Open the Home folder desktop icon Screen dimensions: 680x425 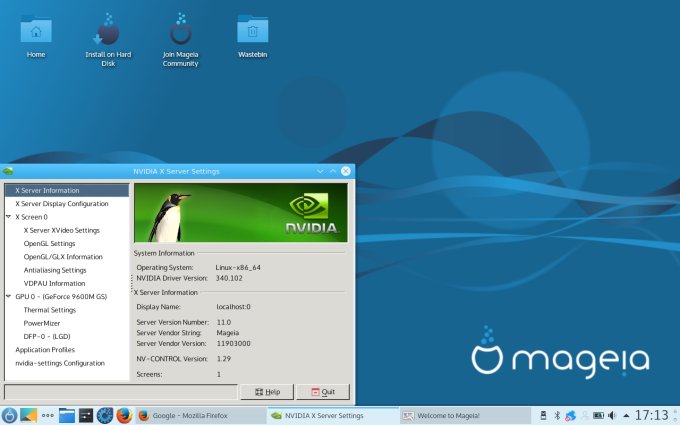36,36
